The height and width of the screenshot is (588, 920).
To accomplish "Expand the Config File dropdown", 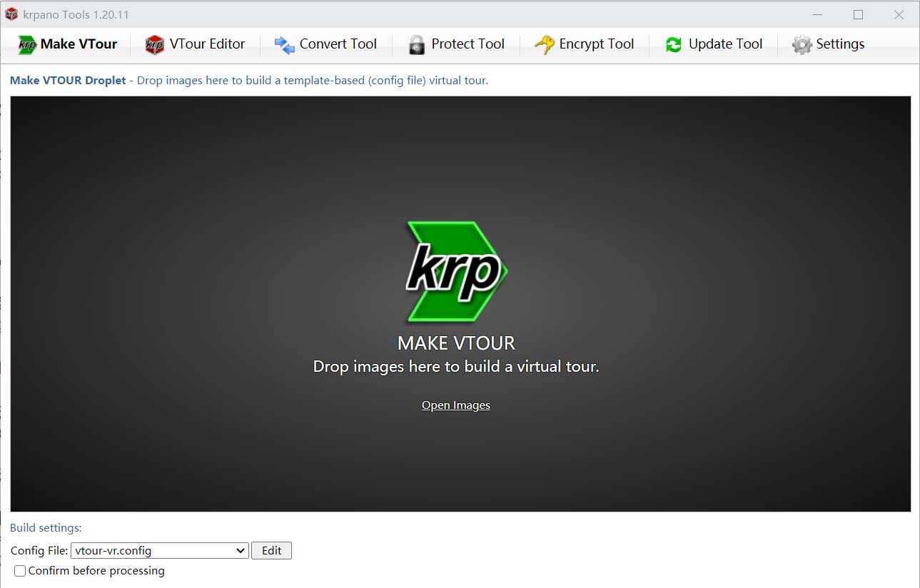I will [x=160, y=551].
